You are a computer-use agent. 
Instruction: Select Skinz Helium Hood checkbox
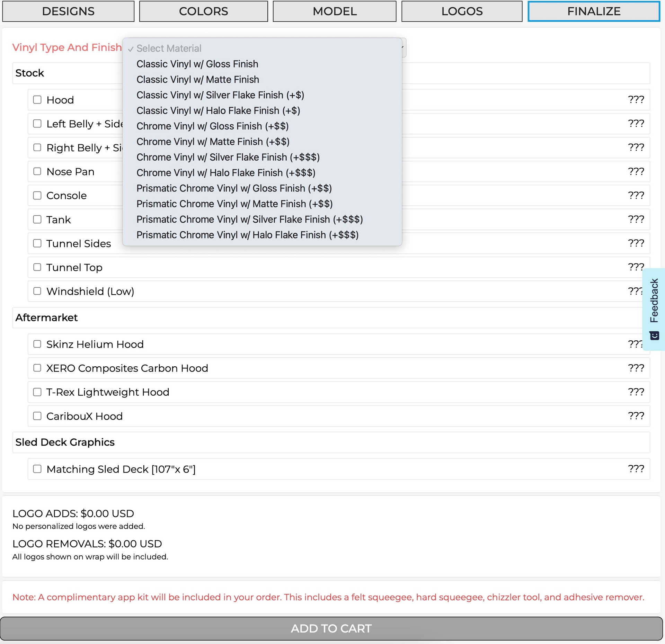[37, 344]
